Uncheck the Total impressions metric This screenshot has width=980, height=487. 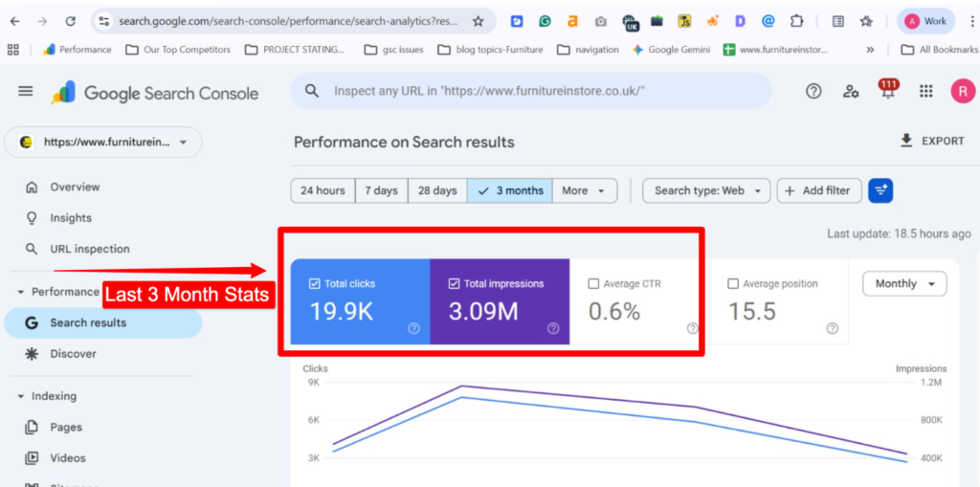(454, 284)
